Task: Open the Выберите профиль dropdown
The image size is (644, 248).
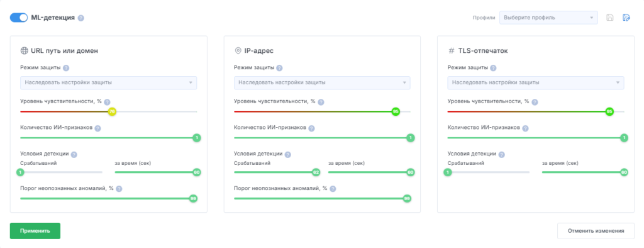Action: coord(548,18)
